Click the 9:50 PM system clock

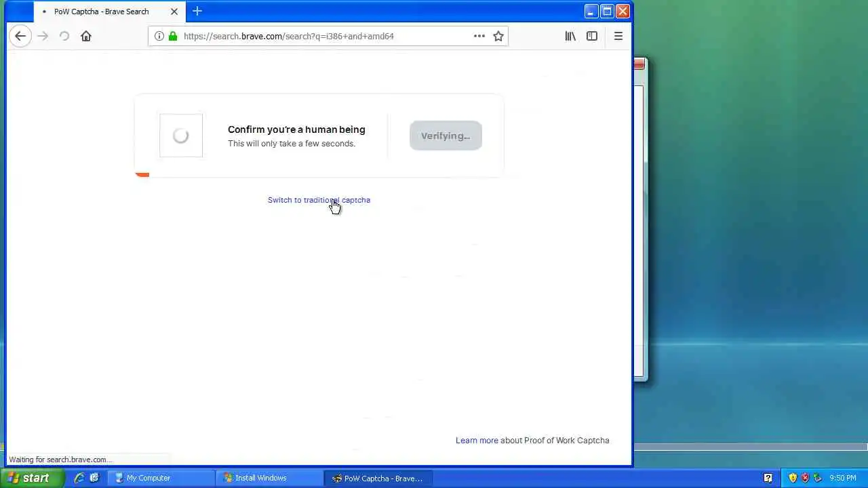point(843,478)
